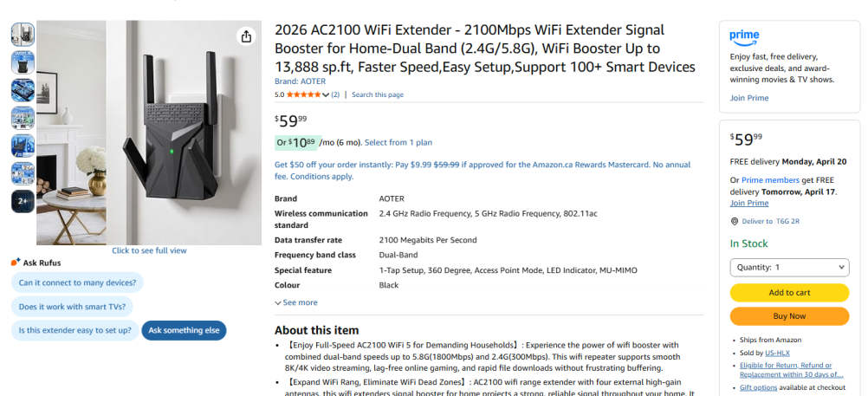The height and width of the screenshot is (396, 868).
Task: Click the Ask Rufus sparkle icon
Action: [16, 263]
